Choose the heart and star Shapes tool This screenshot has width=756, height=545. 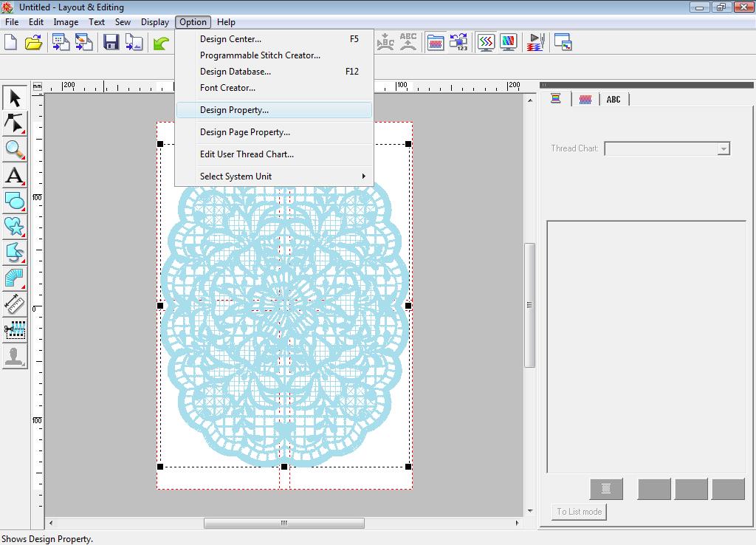(x=15, y=227)
